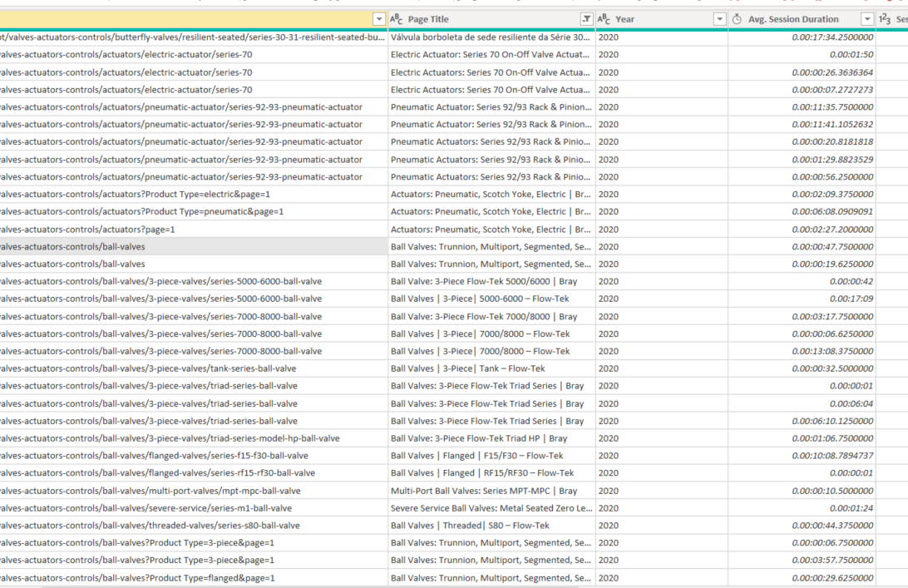This screenshot has height=588, width=908.
Task: Click 'Ball Valves | 3-Piece| Tank – Flow-Tek' cell
Action: pos(491,368)
